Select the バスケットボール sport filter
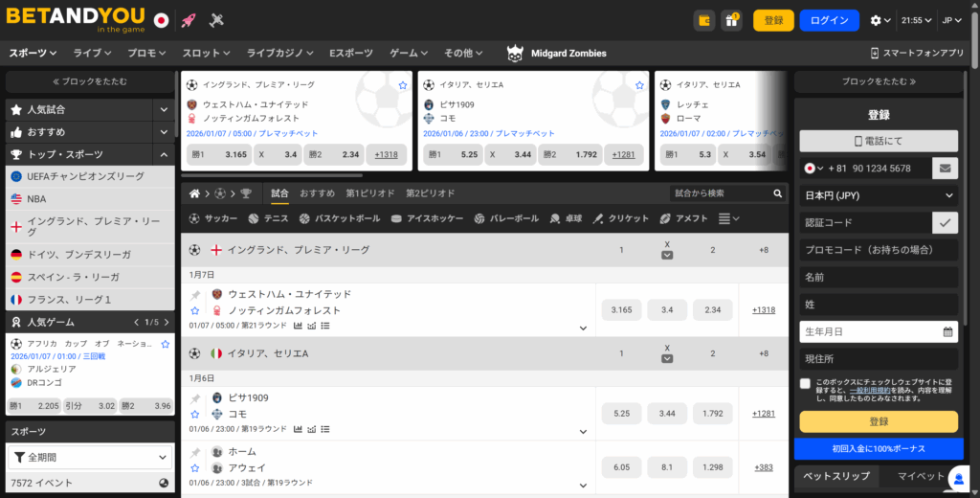Image resolution: width=980 pixels, height=498 pixels. pyautogui.click(x=340, y=218)
